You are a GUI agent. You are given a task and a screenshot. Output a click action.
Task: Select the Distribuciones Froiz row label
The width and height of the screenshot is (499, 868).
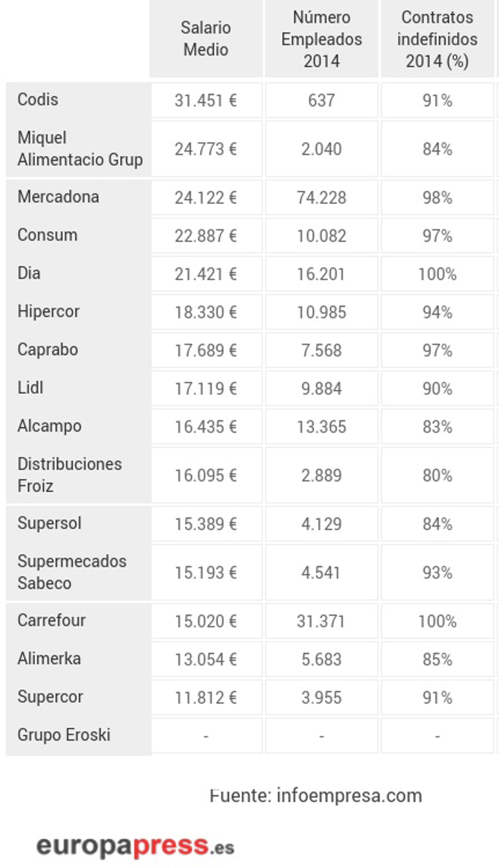click(x=69, y=475)
